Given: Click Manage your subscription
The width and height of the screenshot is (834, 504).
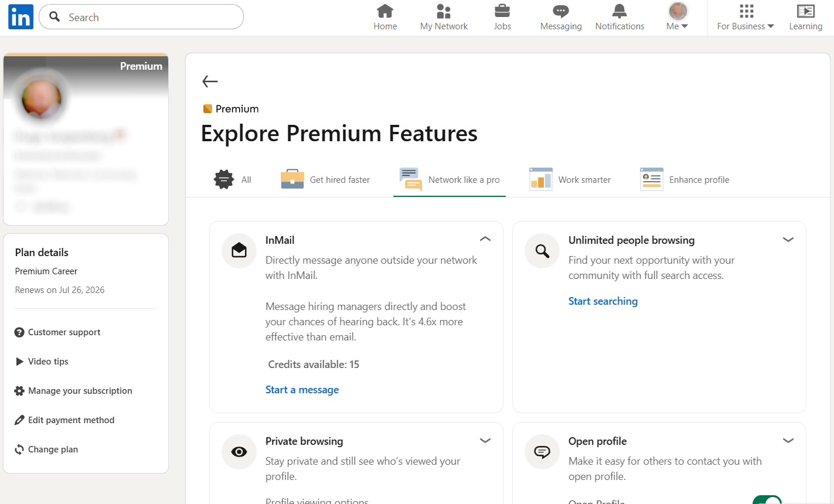Looking at the screenshot, I should (x=80, y=391).
